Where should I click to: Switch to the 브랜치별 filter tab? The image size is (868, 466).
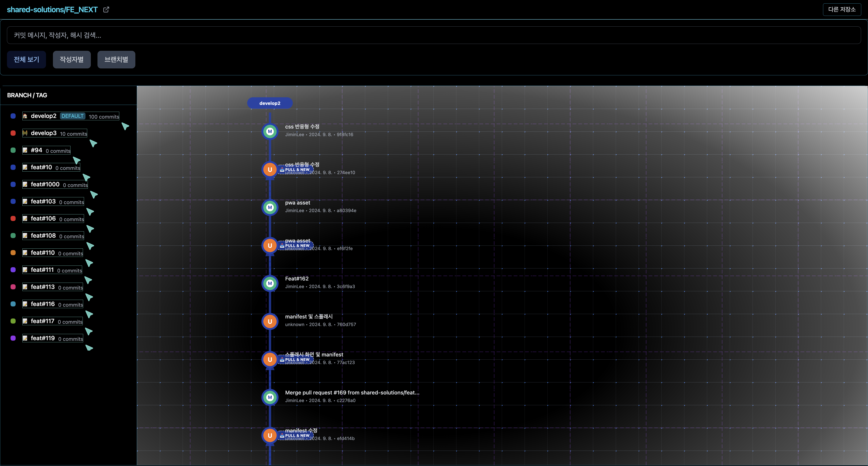[x=116, y=59]
